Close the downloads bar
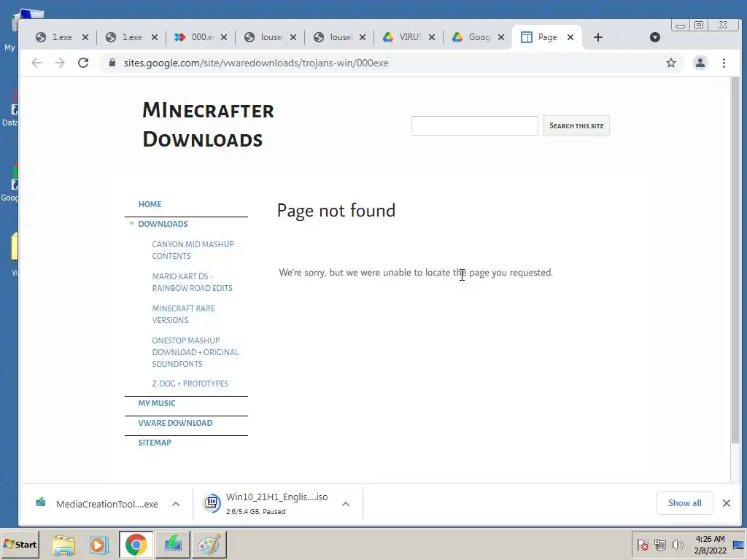Image resolution: width=747 pixels, height=560 pixels. (726, 503)
